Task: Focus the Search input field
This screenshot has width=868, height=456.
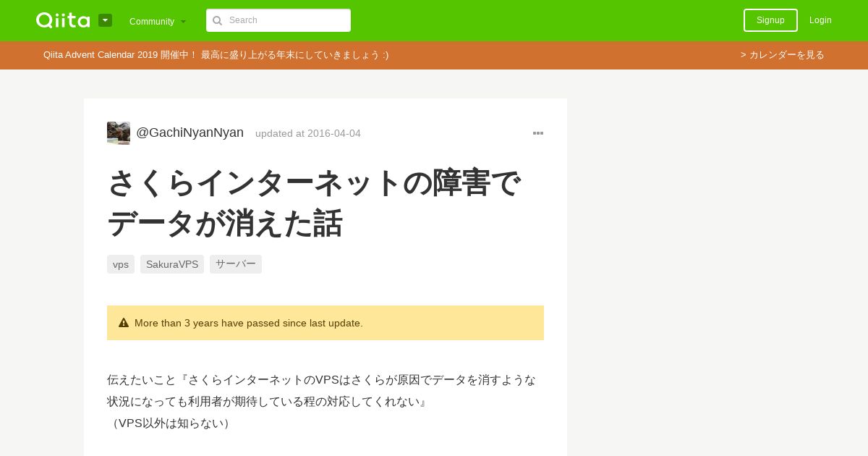Action: pos(278,20)
